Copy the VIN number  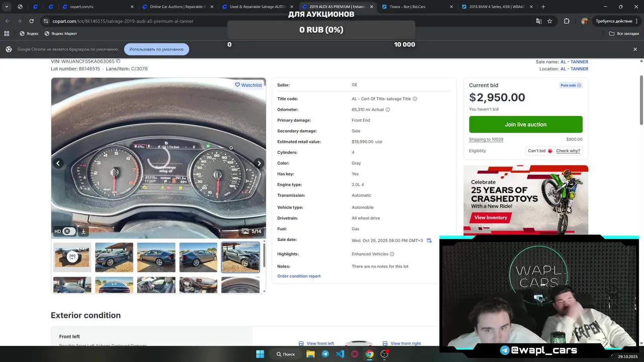(118, 61)
